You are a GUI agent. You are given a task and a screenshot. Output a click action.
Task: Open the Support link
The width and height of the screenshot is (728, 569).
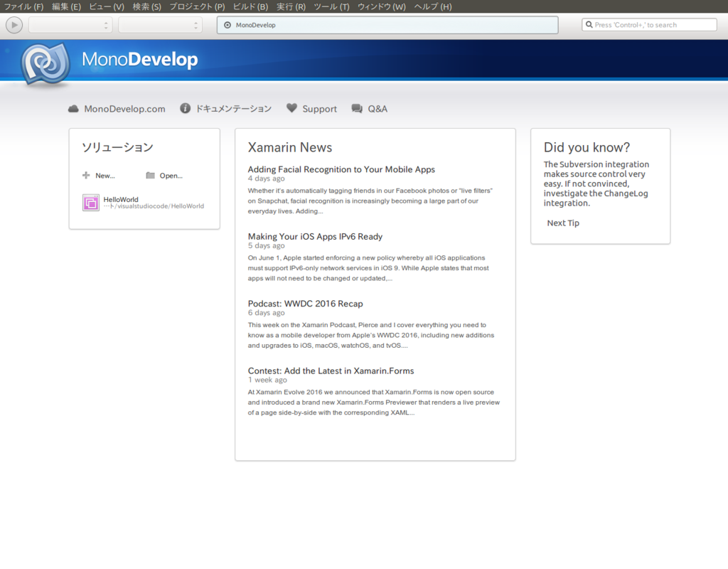tap(319, 109)
